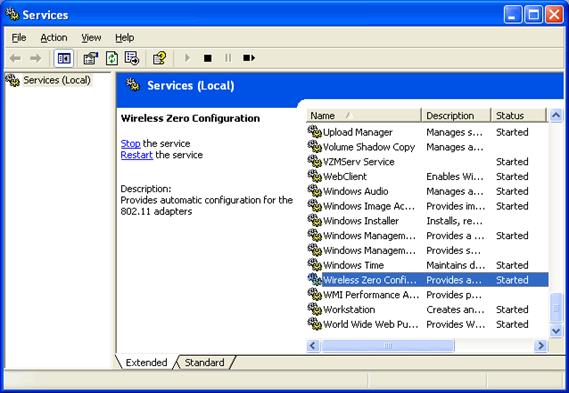Screen dimensions: 569x393
Task: Click the Restart the service link
Action: [x=136, y=155]
